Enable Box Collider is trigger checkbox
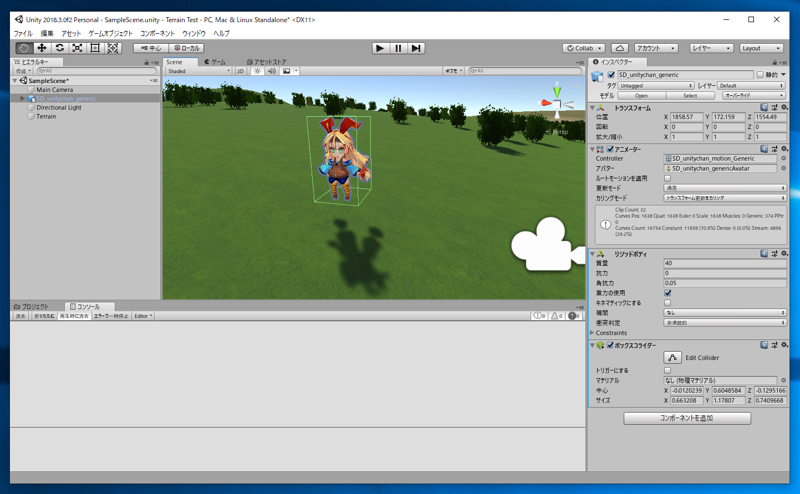Screen dimensions: 800x494 tap(667, 370)
